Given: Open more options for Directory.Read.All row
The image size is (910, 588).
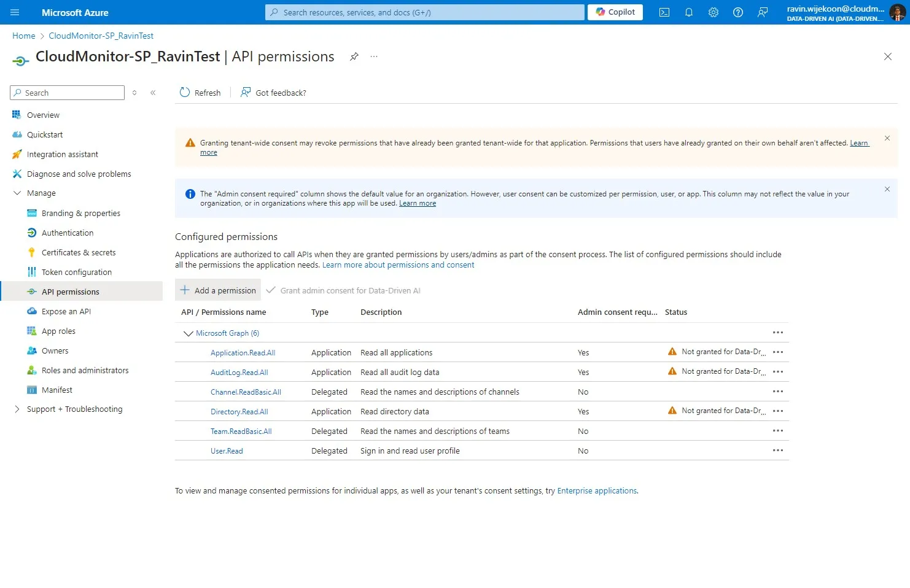Looking at the screenshot, I should (778, 411).
